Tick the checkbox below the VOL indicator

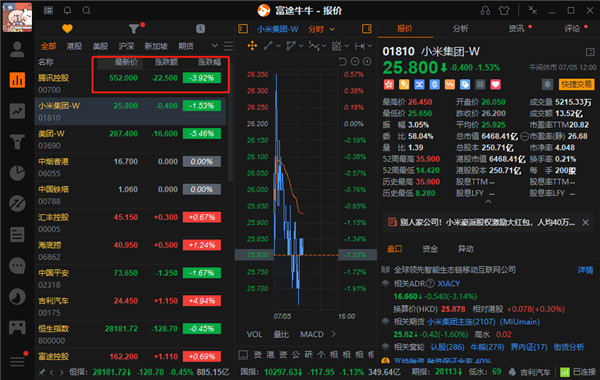(x=243, y=355)
